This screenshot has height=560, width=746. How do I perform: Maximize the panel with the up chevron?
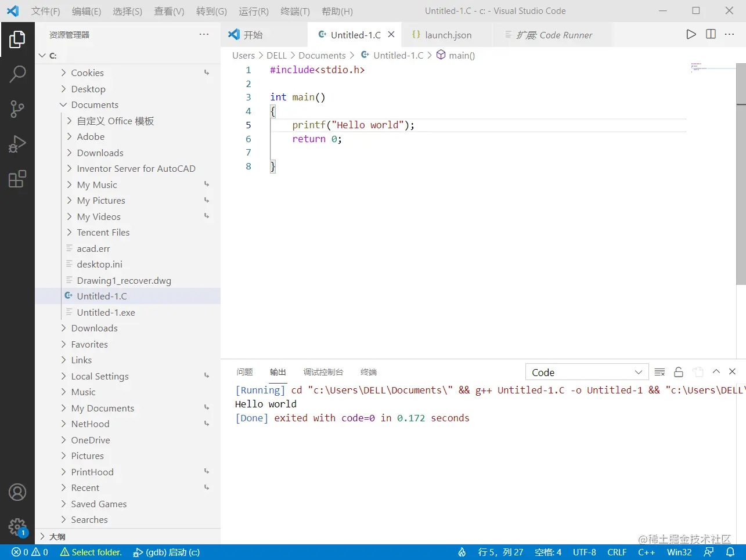(716, 372)
